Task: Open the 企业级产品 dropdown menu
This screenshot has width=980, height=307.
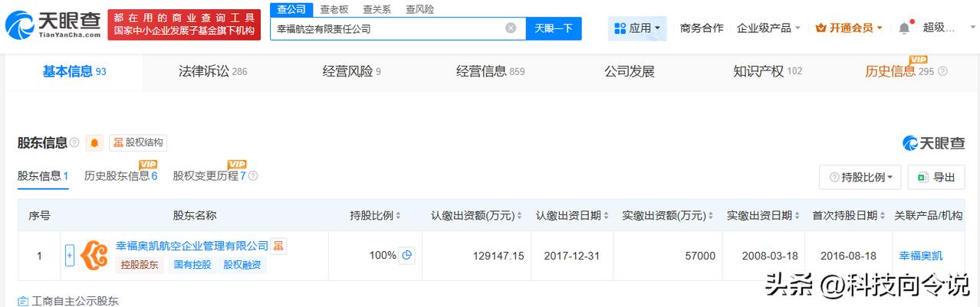Action: 768,28
